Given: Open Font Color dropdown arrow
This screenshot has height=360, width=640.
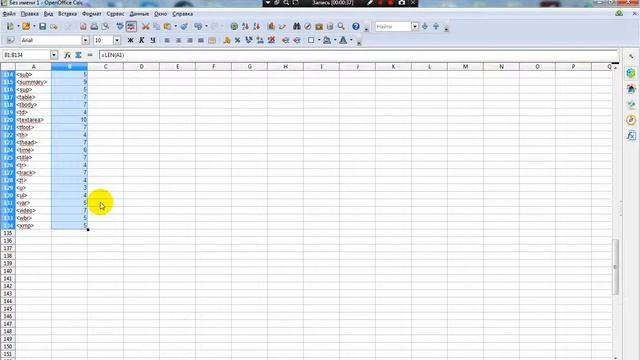Looking at the screenshot, I should click(x=351, y=40).
